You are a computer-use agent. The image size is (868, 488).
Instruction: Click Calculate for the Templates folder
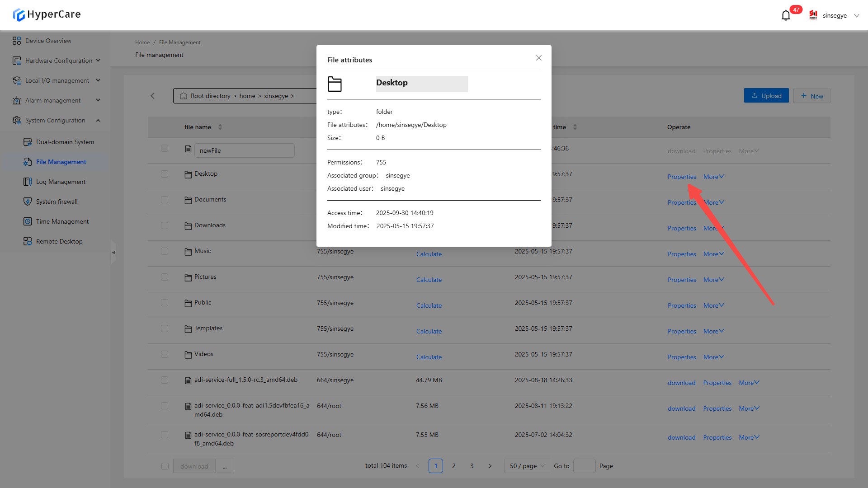(429, 331)
